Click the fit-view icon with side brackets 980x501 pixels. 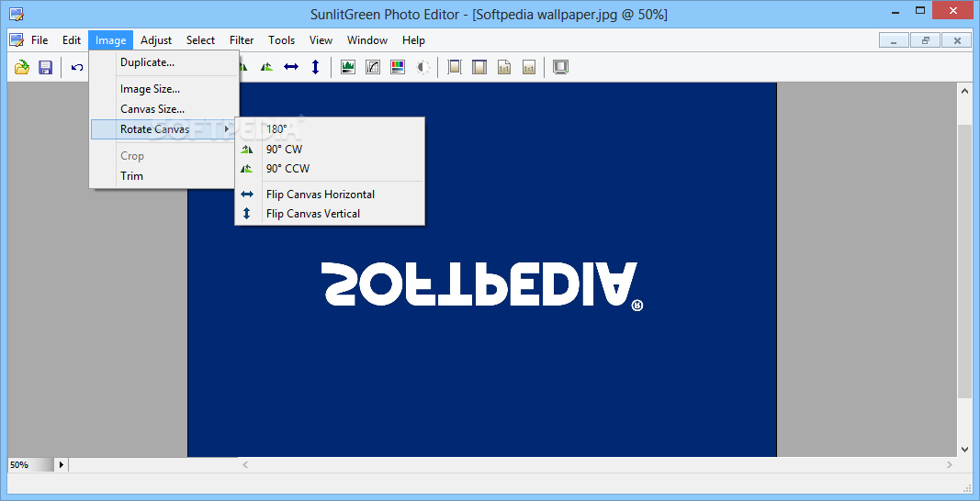pos(455,67)
